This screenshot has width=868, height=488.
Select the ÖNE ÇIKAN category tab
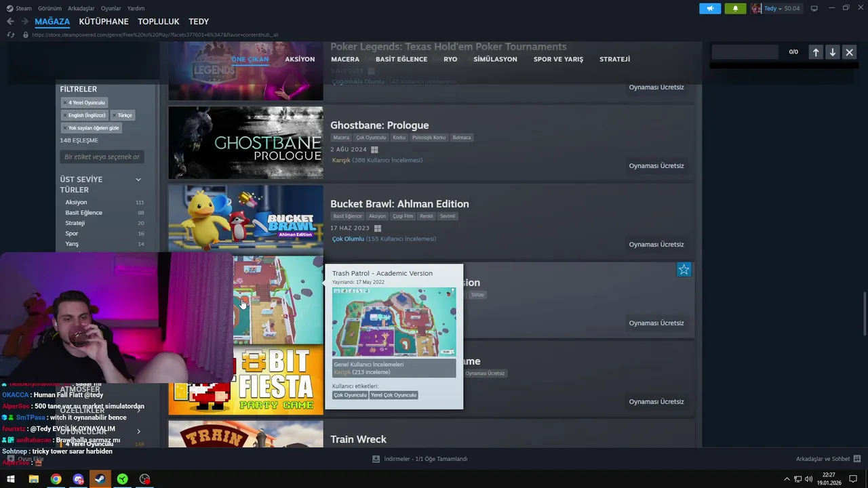[x=250, y=59]
